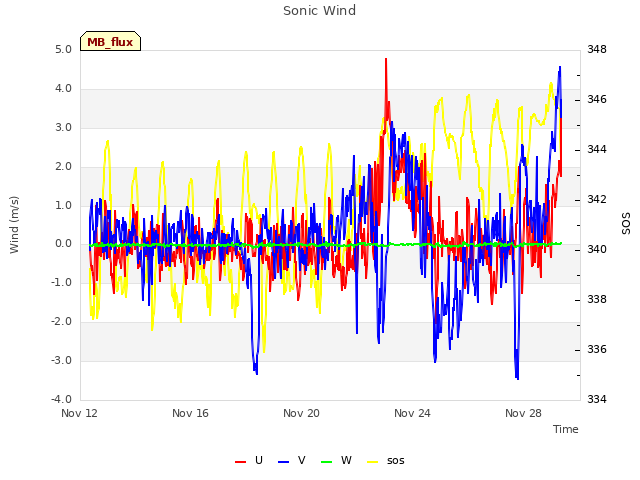
Task: Click the Nov 20 x-axis tick label
Action: (x=301, y=413)
